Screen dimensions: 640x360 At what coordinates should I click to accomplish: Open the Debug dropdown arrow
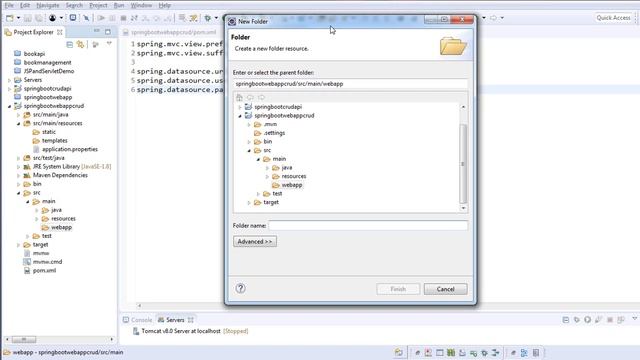216,18
